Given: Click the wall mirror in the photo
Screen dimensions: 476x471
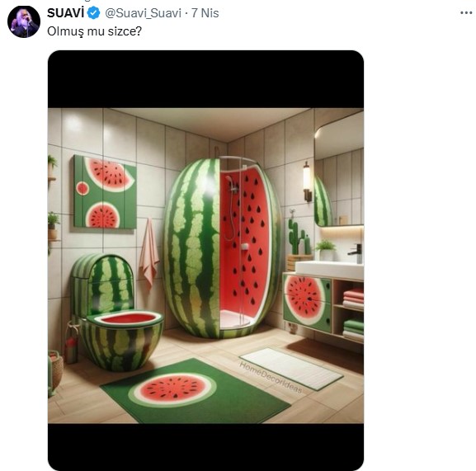Looking at the screenshot, I should click(x=339, y=169).
